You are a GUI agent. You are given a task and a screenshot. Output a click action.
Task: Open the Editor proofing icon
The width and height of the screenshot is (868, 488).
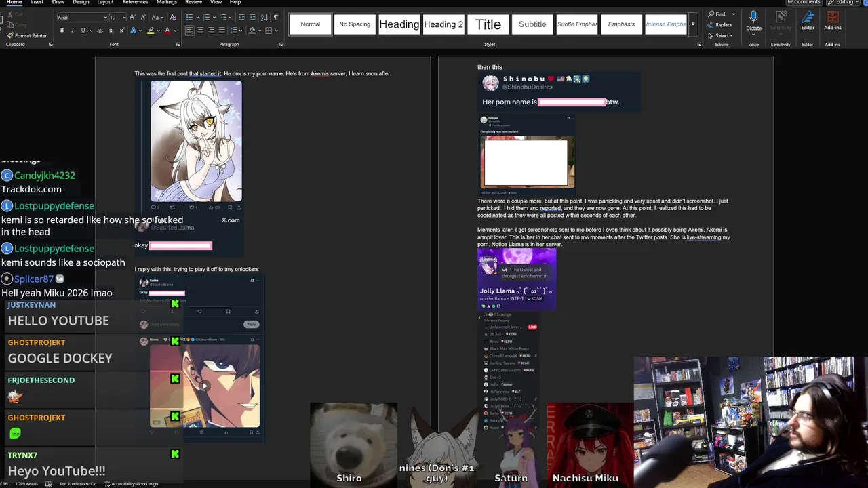808,22
